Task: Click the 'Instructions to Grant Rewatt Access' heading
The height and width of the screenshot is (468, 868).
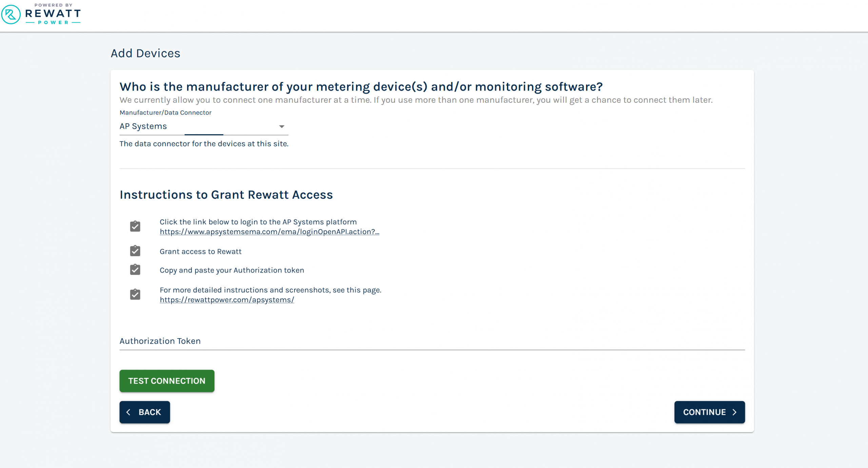Action: click(x=226, y=195)
